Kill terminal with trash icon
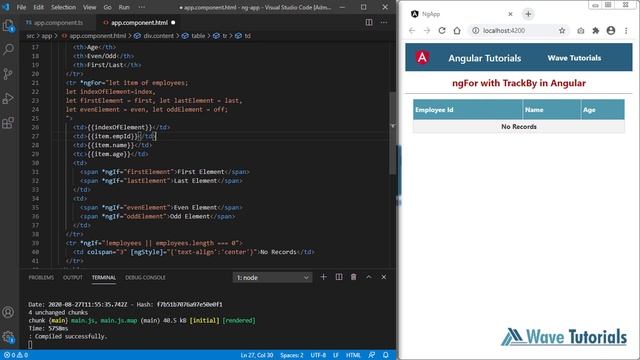The height and width of the screenshot is (360, 640). pos(353,277)
